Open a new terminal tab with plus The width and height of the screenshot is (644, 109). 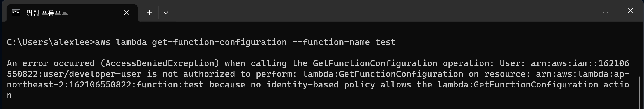149,13
